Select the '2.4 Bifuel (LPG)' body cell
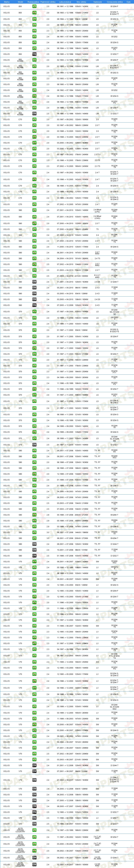 pyautogui.click(x=97, y=211)
